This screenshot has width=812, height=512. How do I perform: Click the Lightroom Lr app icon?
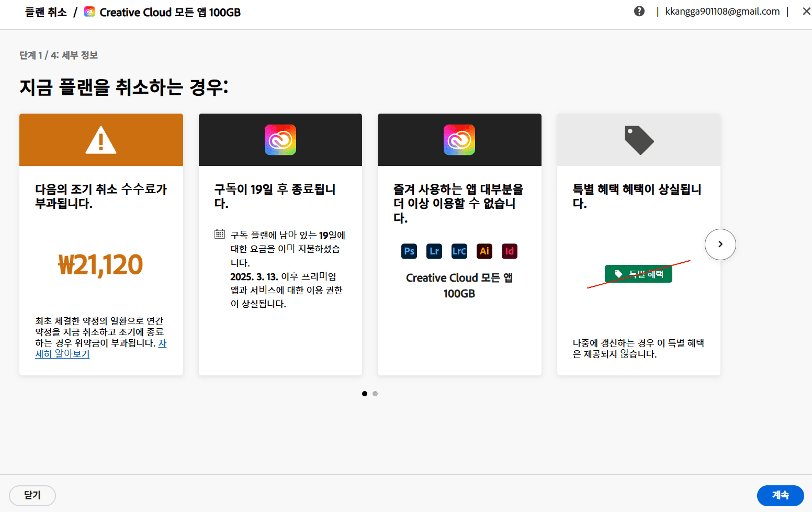434,251
